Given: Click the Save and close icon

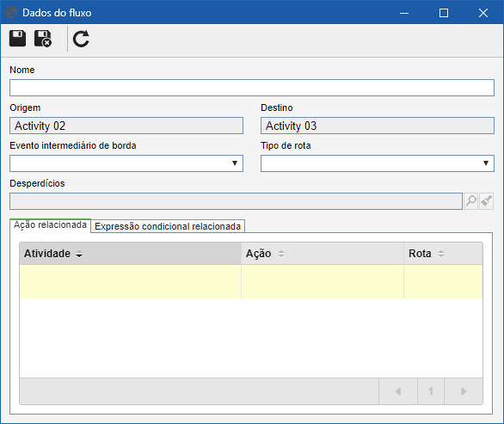Looking at the screenshot, I should click(x=43, y=39).
